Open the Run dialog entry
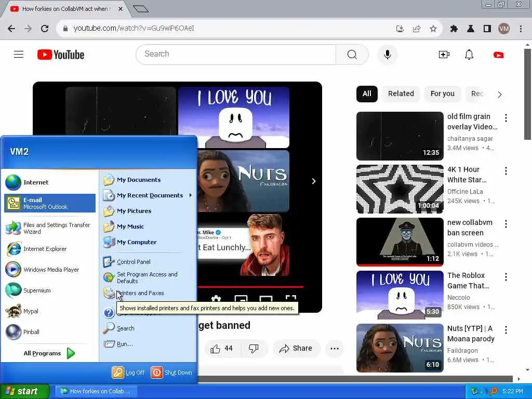This screenshot has width=532, height=399. [148, 344]
